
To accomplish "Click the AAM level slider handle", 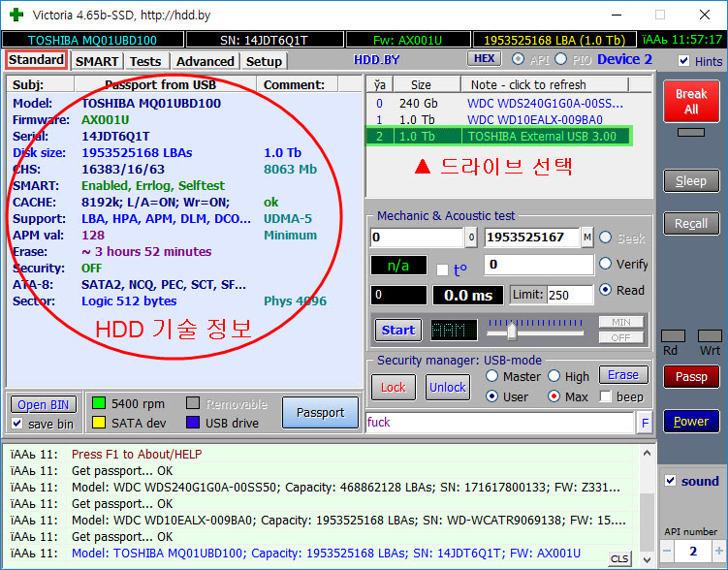I will click(512, 331).
